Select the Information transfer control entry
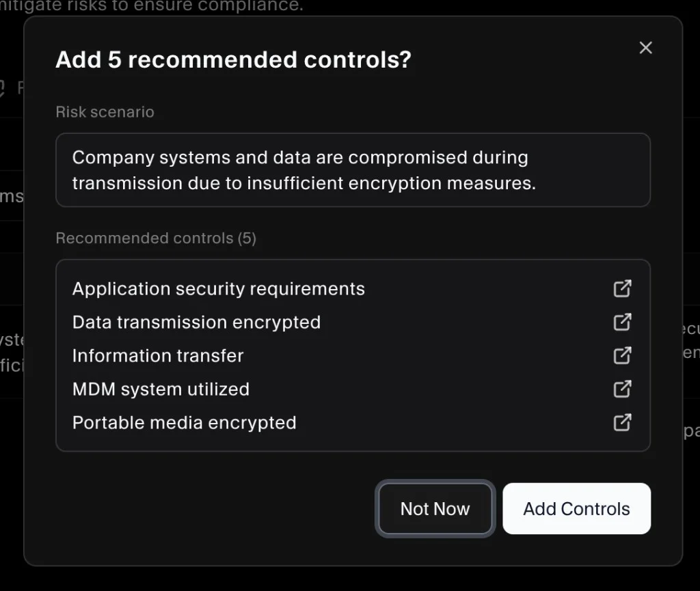The image size is (700, 591). click(x=157, y=355)
